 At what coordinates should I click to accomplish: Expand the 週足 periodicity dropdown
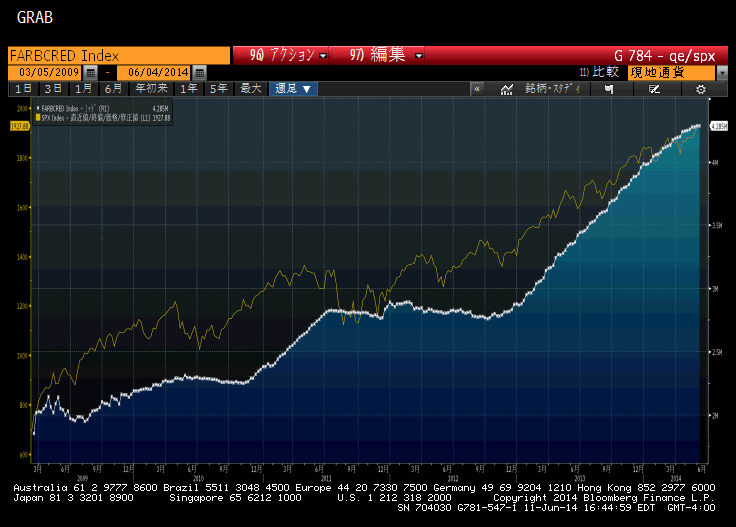[294, 89]
